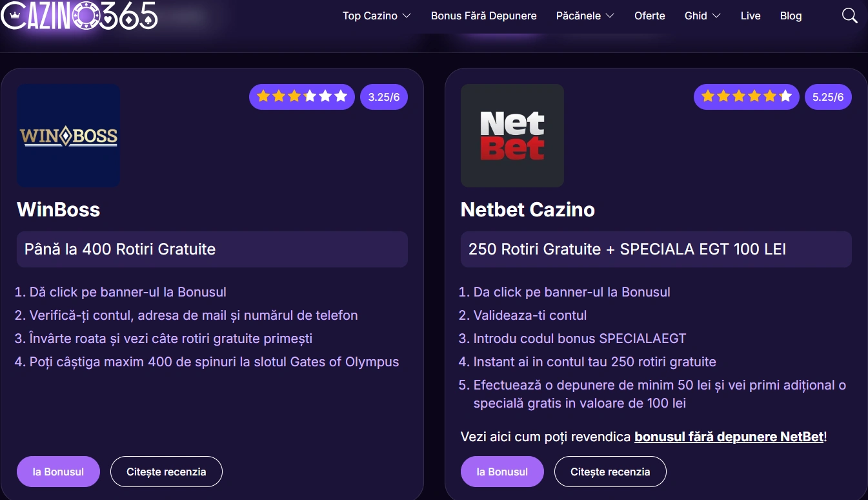This screenshot has height=500, width=868.
Task: Expand the Păcănele menu chevron
Action: pyautogui.click(x=610, y=16)
